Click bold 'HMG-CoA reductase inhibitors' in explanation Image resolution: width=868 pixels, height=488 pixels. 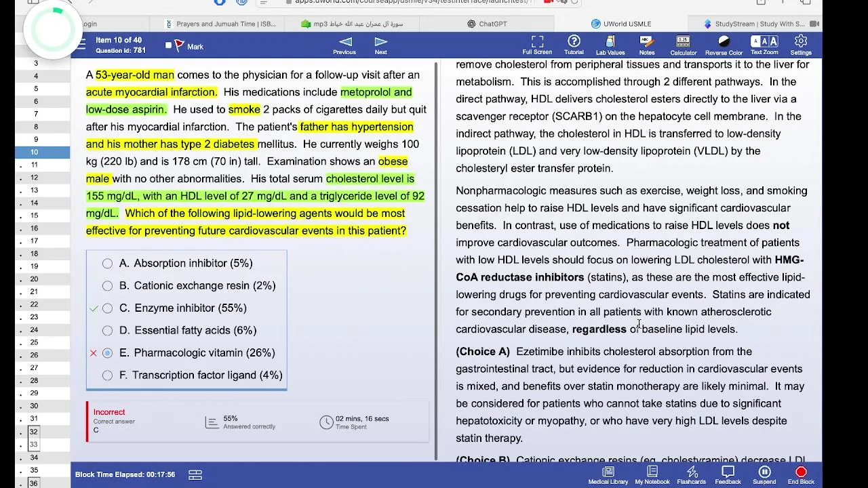pos(629,268)
